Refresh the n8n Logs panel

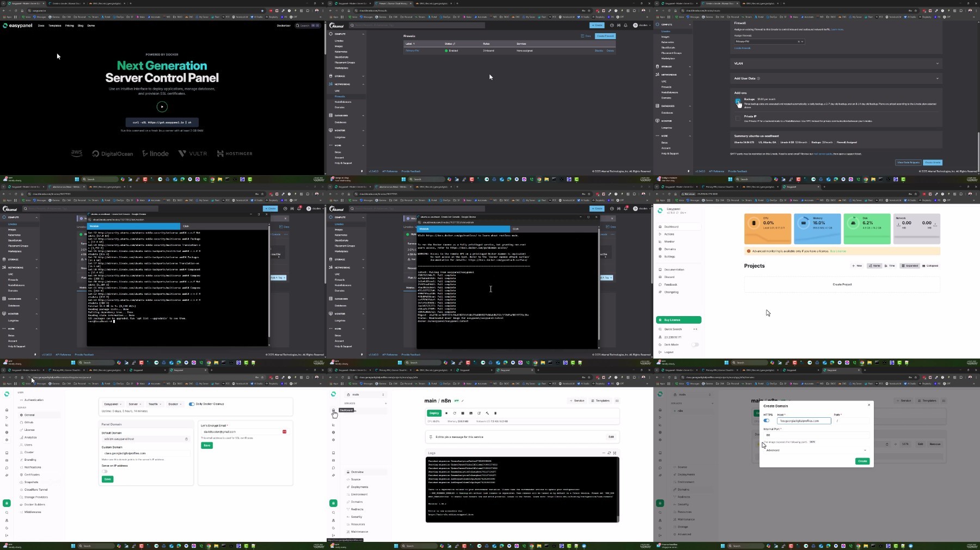click(609, 453)
